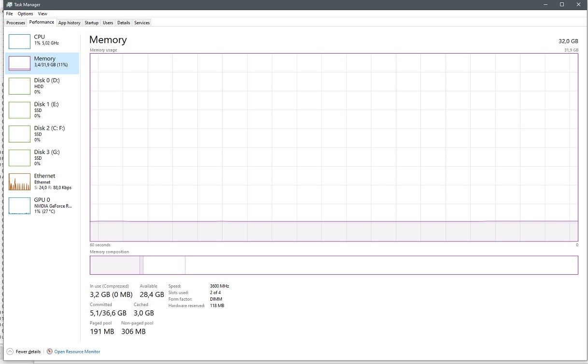Image resolution: width=588 pixels, height=364 pixels.
Task: Switch to the Processes tab
Action: pos(15,23)
